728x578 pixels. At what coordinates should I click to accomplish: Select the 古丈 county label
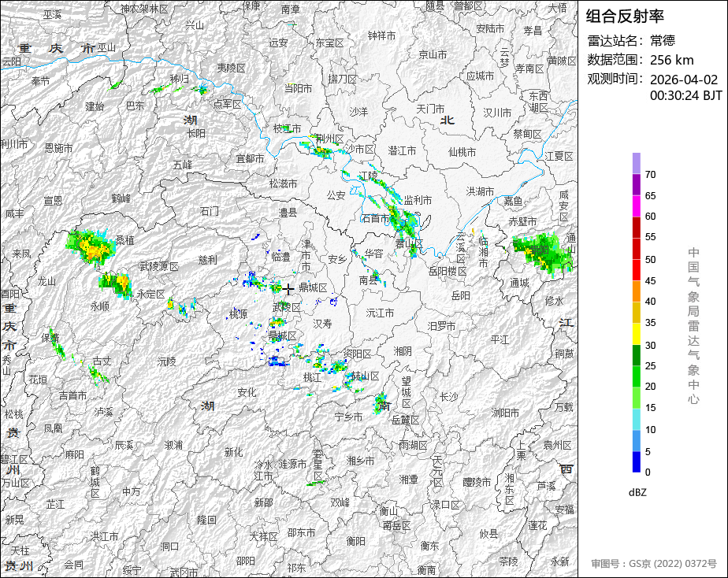point(102,361)
